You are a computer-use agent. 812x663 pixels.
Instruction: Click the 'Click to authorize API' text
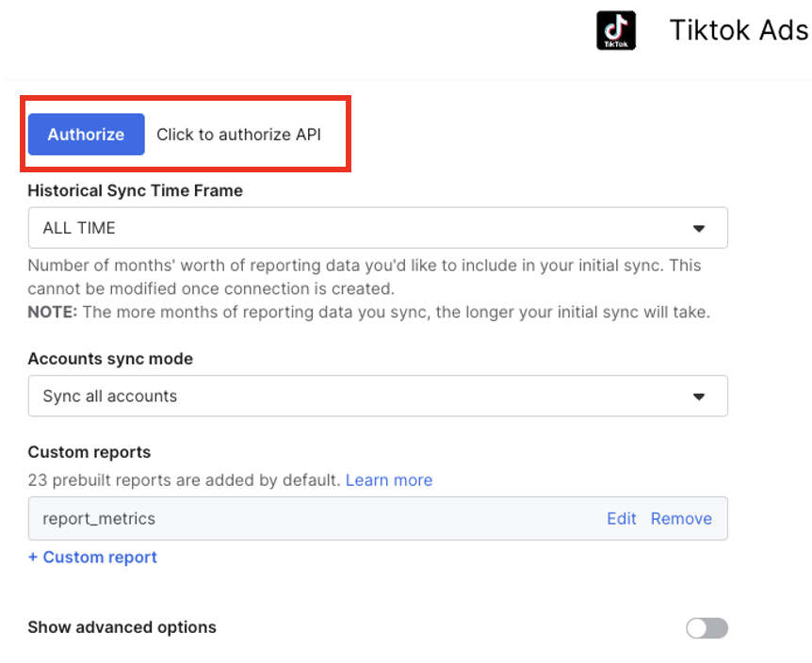[x=238, y=135]
